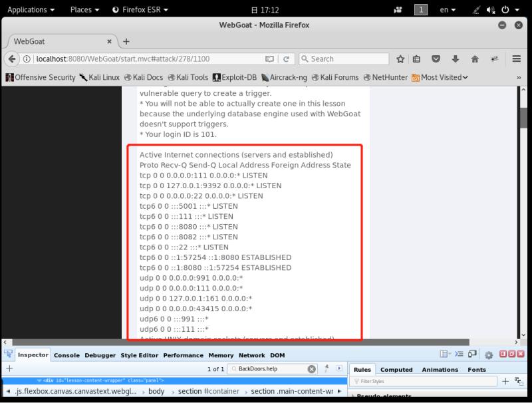Open the Kali Linux bookmark
This screenshot has height=403, width=532.
point(99,77)
